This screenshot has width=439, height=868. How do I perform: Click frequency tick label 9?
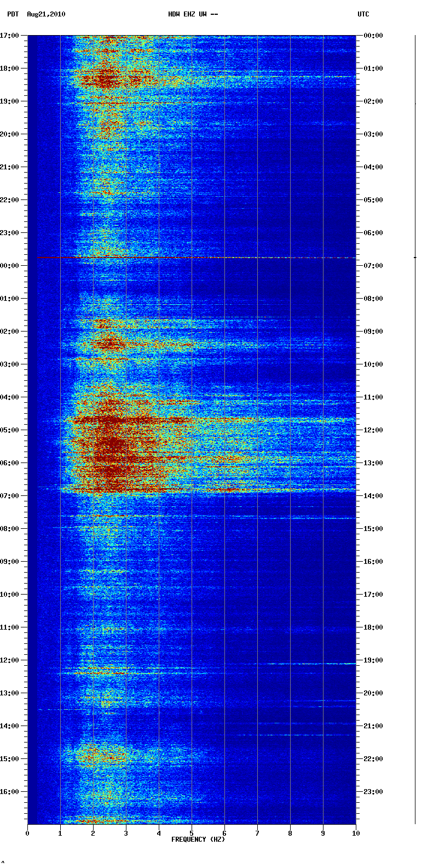323,833
